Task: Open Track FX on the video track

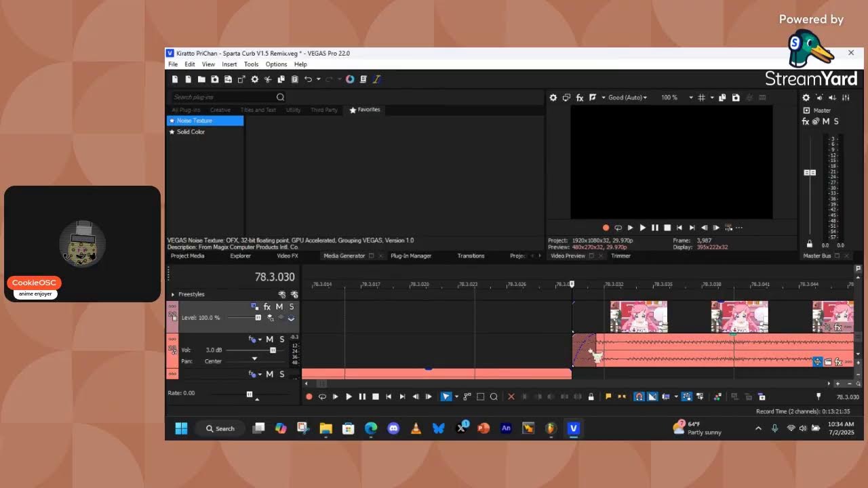Action: coord(267,307)
